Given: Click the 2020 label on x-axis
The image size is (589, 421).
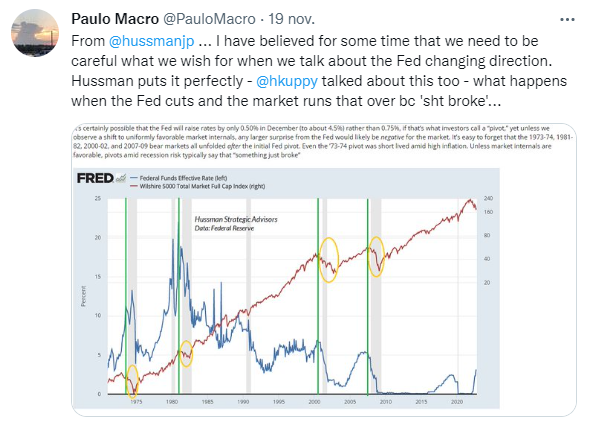Looking at the screenshot, I should 457,402.
